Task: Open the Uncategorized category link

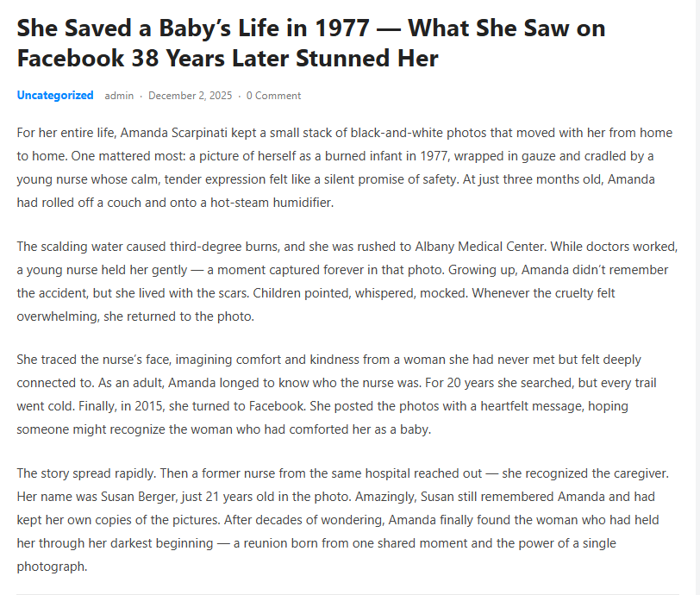Action: (55, 96)
